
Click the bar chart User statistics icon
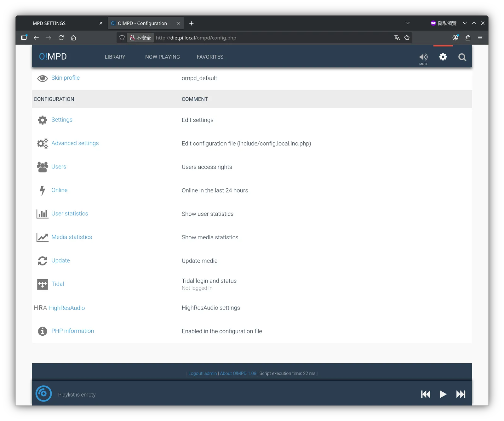[43, 214]
